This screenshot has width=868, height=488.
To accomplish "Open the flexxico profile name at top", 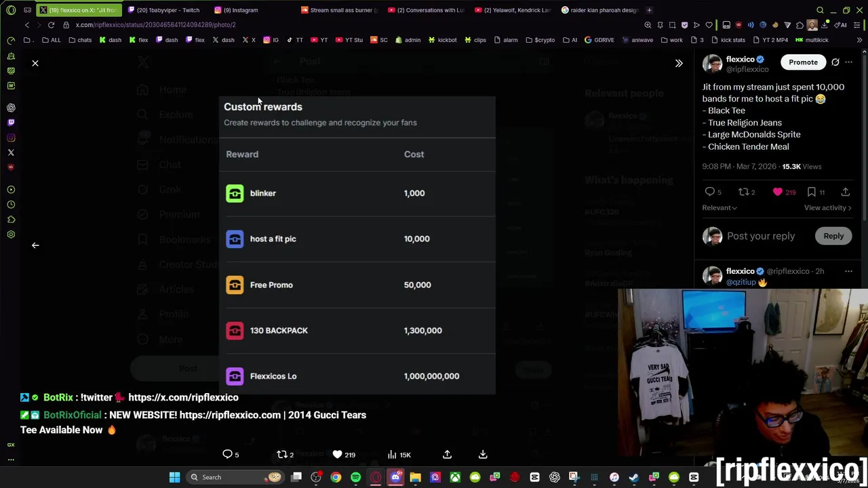I will (741, 59).
